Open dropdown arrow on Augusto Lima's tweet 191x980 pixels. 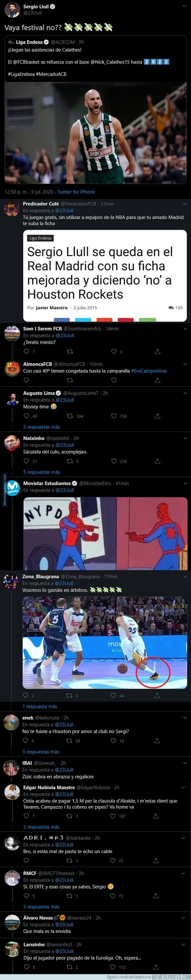pos(185,393)
